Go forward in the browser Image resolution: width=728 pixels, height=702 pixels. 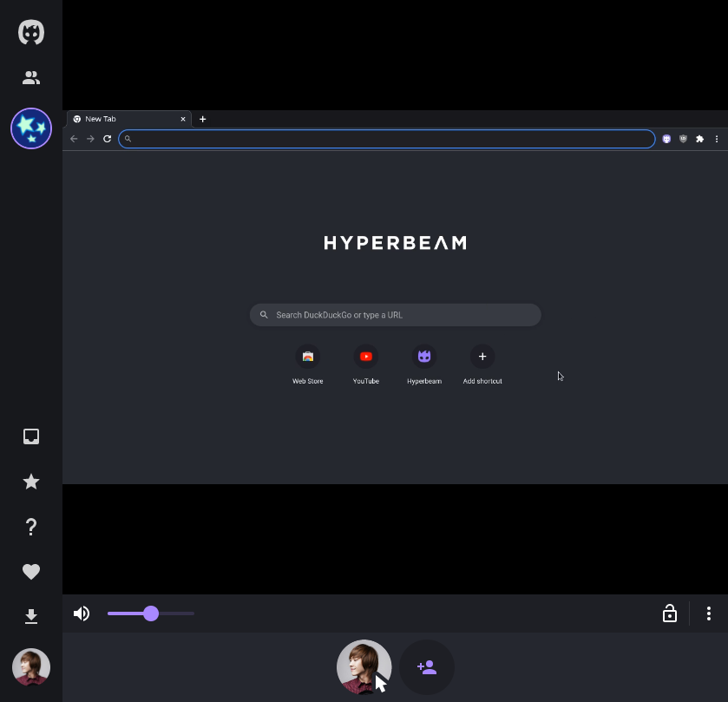point(90,139)
